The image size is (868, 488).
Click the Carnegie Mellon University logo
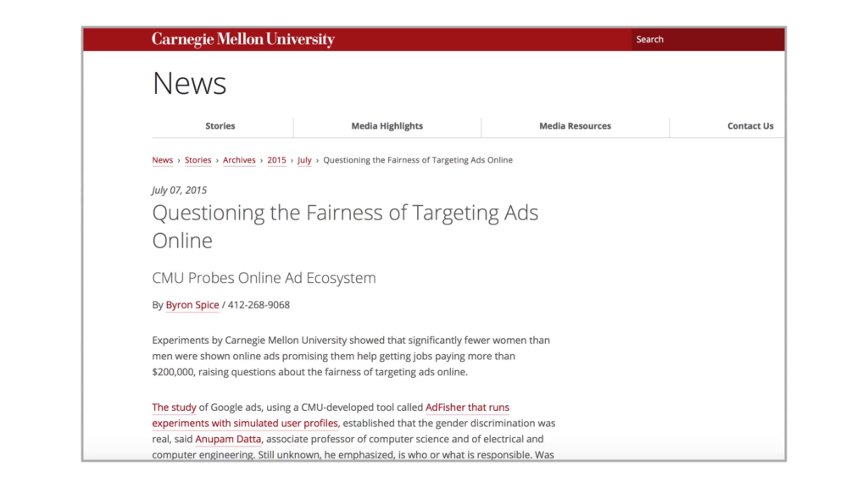tap(243, 39)
